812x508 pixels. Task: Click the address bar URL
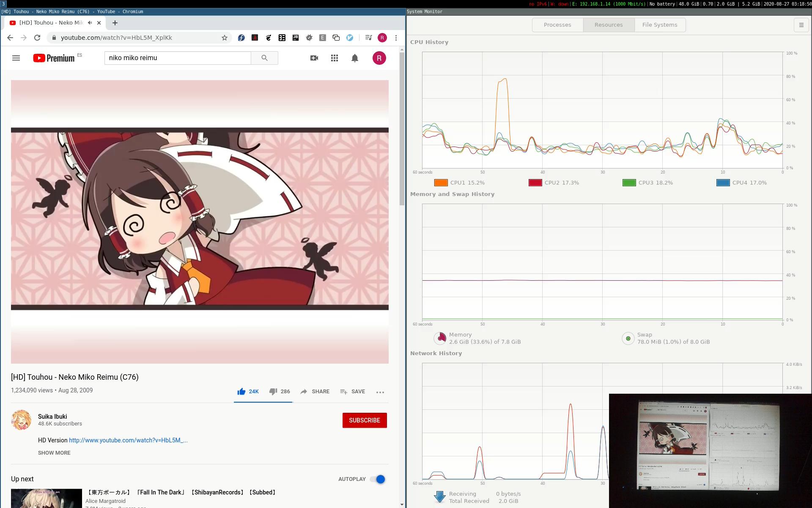[116, 38]
